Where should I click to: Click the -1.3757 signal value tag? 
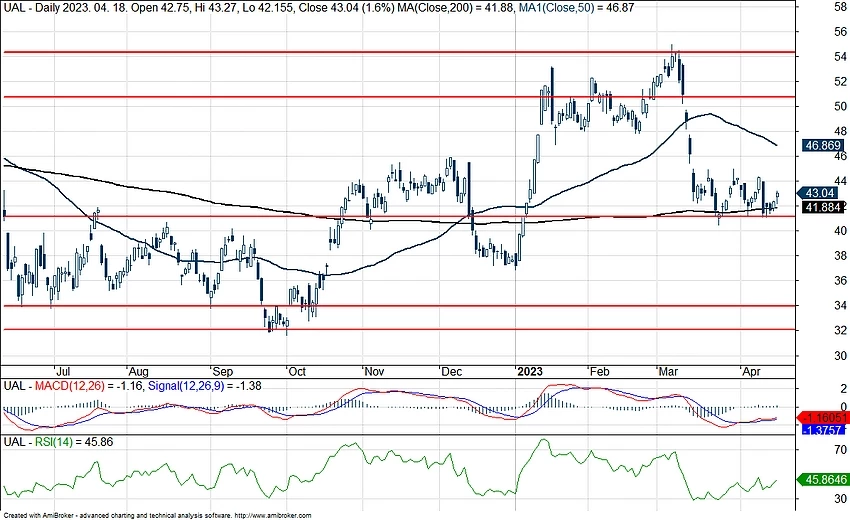[823, 429]
